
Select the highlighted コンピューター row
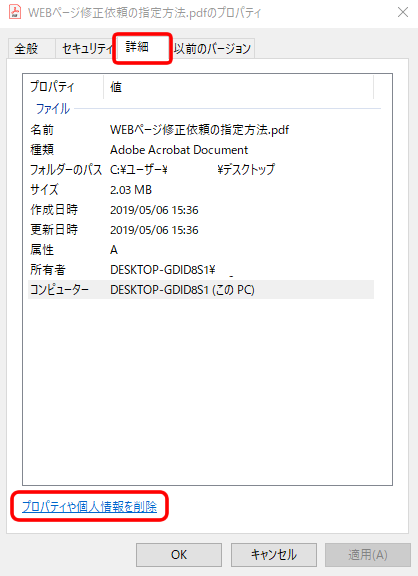click(201, 289)
